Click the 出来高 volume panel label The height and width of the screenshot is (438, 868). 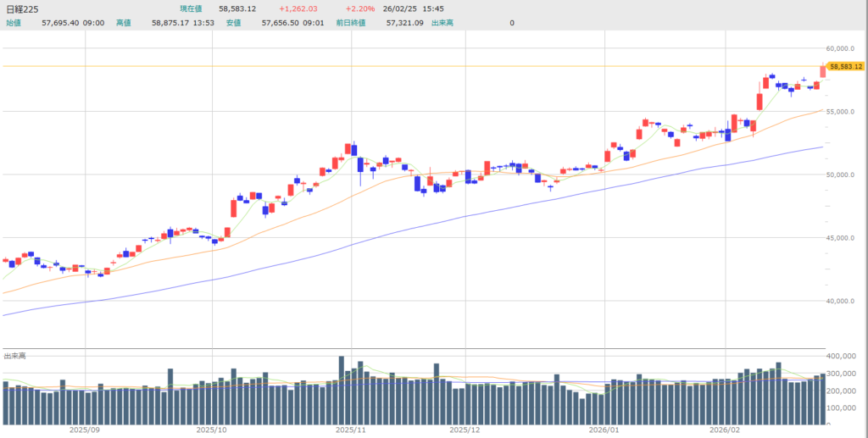point(15,354)
